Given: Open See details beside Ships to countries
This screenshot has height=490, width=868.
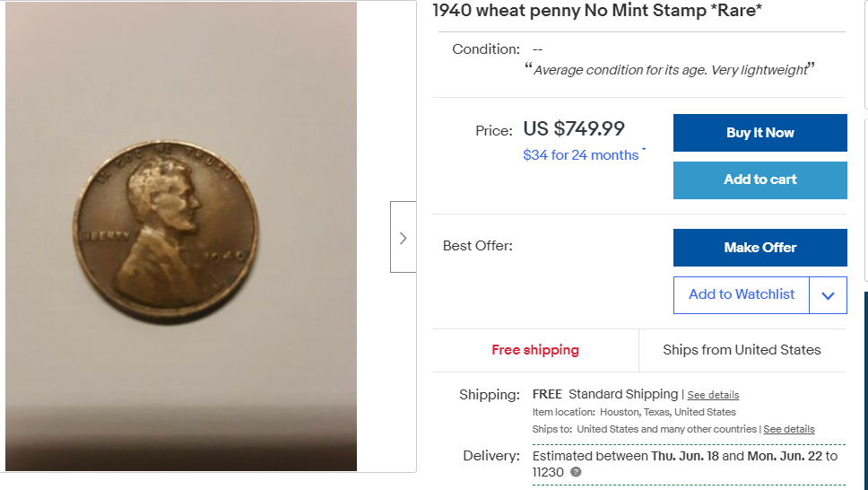Looking at the screenshot, I should [789, 429].
